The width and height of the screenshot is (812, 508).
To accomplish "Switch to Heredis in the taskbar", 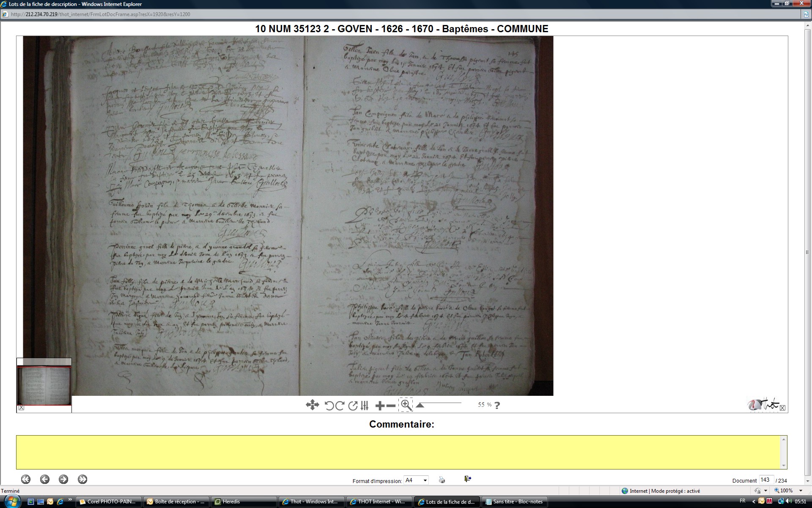I will (244, 502).
